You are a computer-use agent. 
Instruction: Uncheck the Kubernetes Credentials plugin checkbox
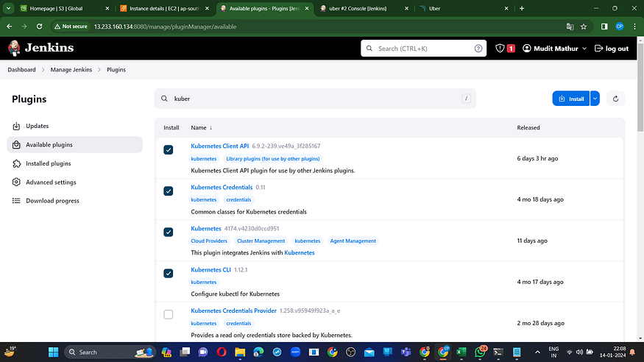click(169, 191)
